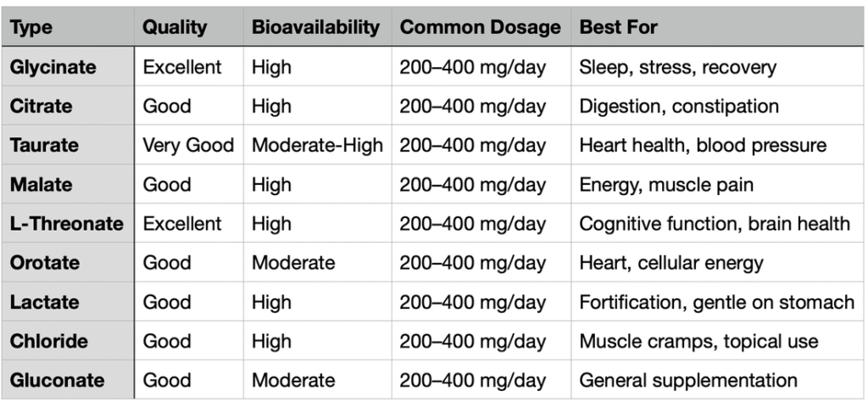Select the "Moderate-High" bioavailability cell
This screenshot has width=868, height=402.
(317, 145)
